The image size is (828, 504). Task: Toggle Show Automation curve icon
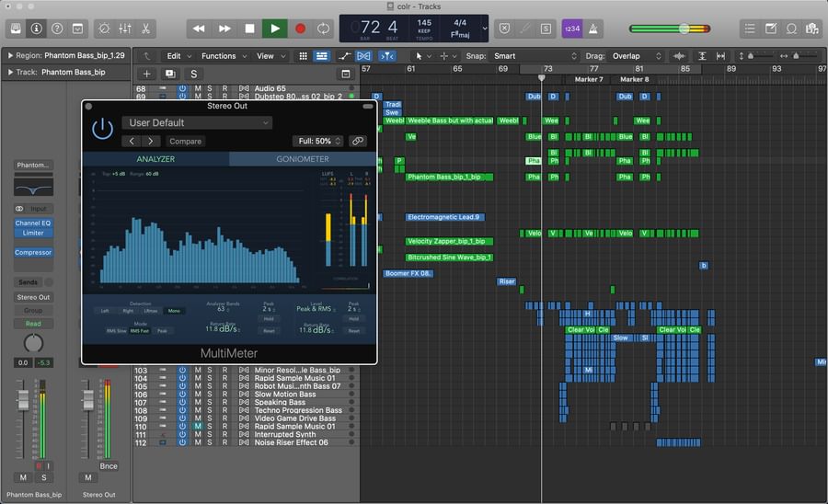click(344, 56)
